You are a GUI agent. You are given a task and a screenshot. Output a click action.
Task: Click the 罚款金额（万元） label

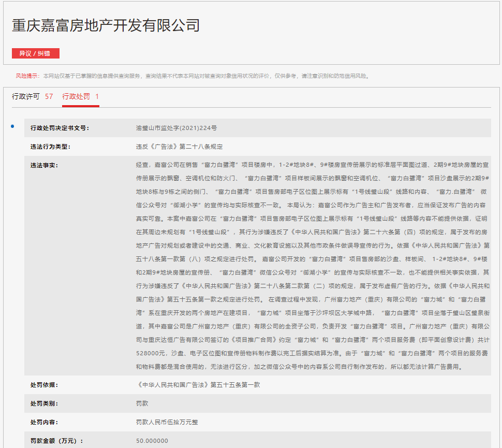56,441
